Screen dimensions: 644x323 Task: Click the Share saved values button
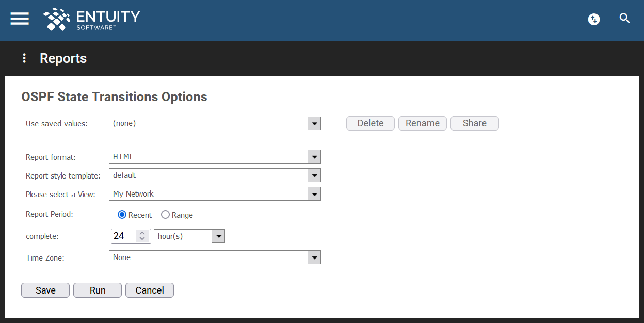(475, 123)
